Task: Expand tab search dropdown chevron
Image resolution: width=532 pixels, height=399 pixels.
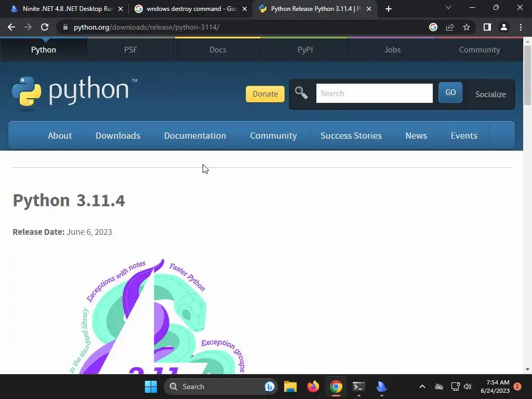Action: [448, 7]
